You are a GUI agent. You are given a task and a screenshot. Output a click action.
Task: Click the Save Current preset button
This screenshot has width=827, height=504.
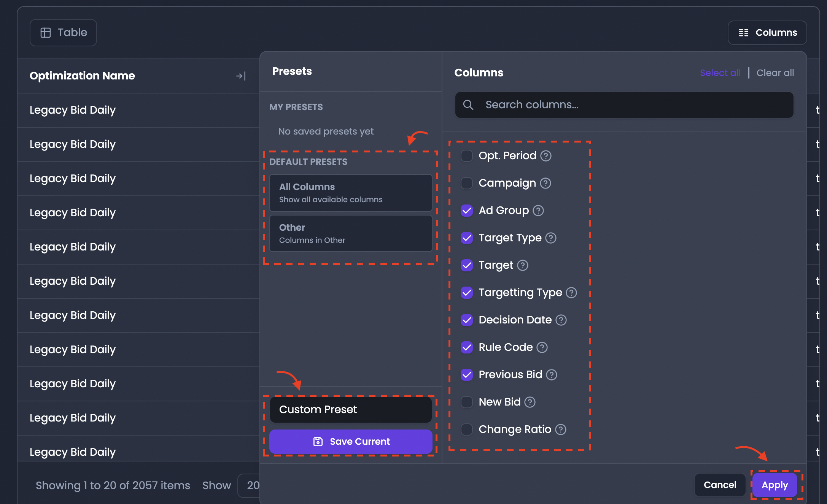[351, 442]
